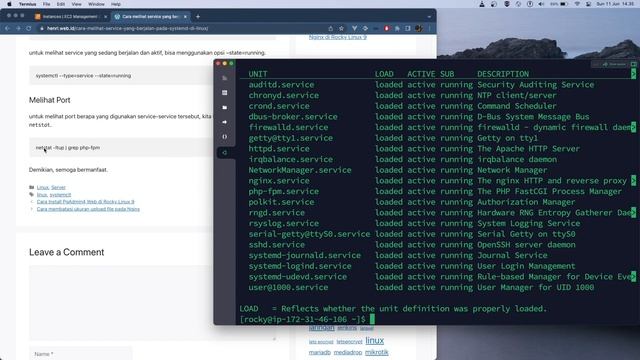Click sshd.service row in terminal
Screen dimensions: 640x360
pyautogui.click(x=412, y=244)
